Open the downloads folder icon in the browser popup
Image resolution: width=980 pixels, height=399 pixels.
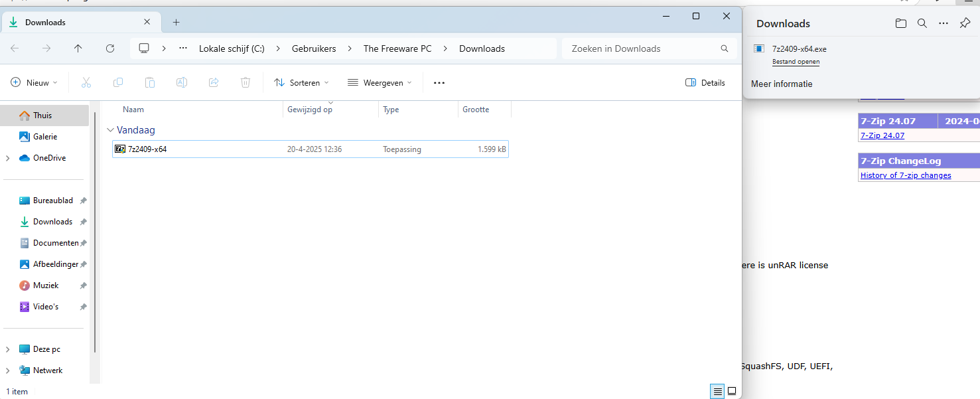point(900,23)
